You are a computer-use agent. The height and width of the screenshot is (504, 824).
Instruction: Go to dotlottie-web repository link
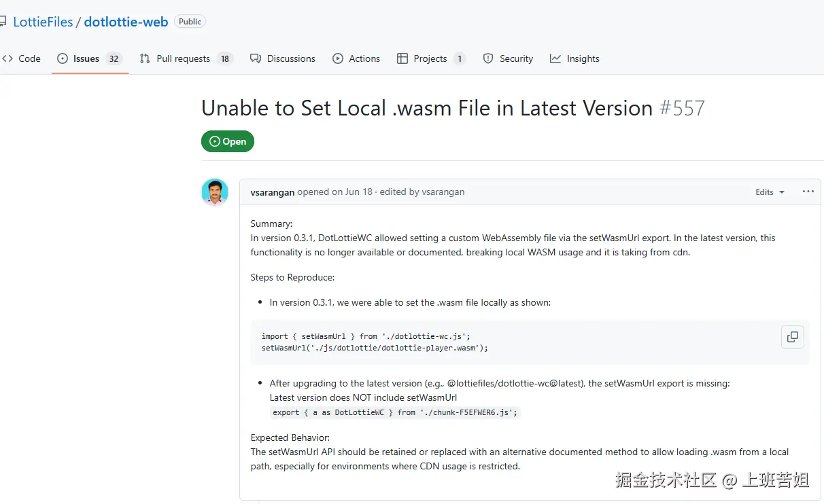tap(126, 22)
